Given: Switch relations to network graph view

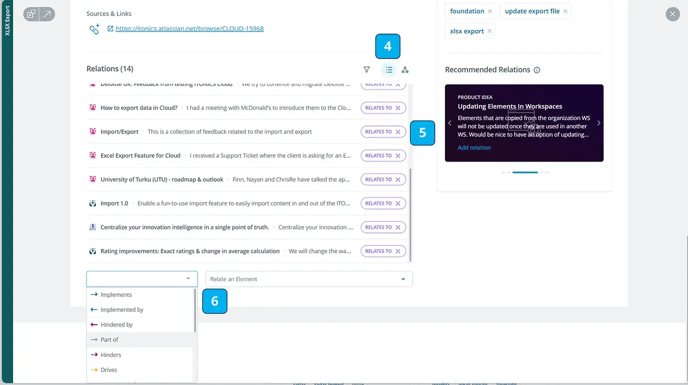Looking at the screenshot, I should tap(405, 70).
